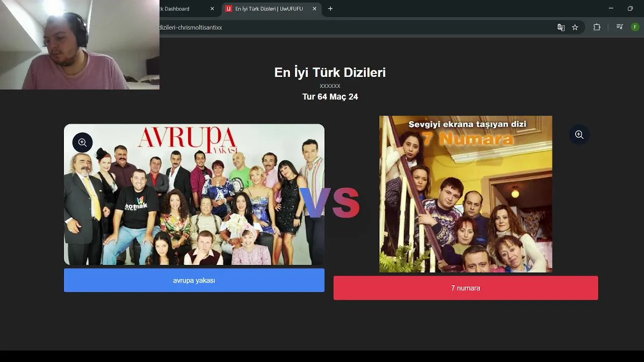Click the address bar URL text
This screenshot has width=644, height=362.
[191, 27]
